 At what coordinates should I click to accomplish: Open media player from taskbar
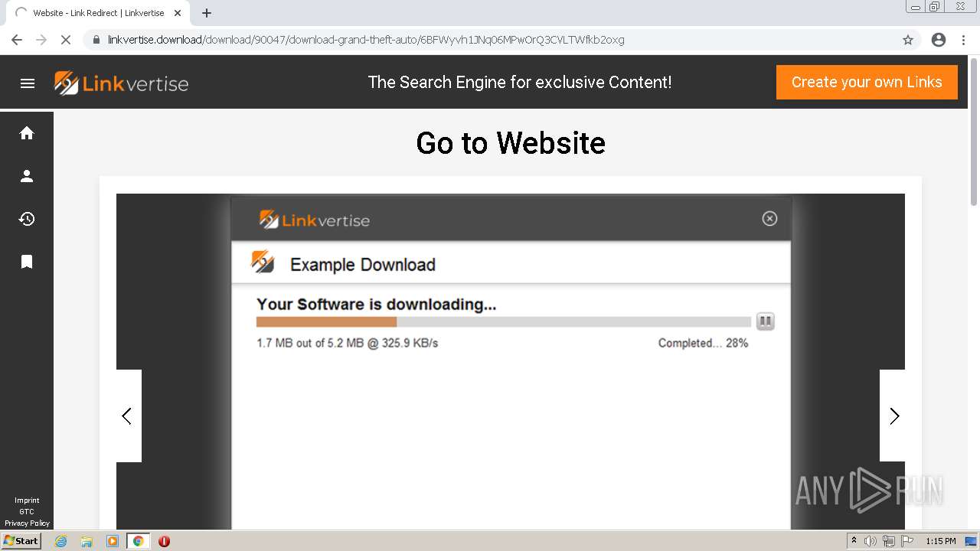pyautogui.click(x=113, y=541)
